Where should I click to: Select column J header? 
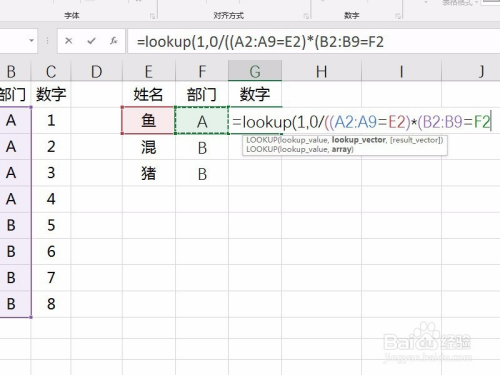point(471,71)
